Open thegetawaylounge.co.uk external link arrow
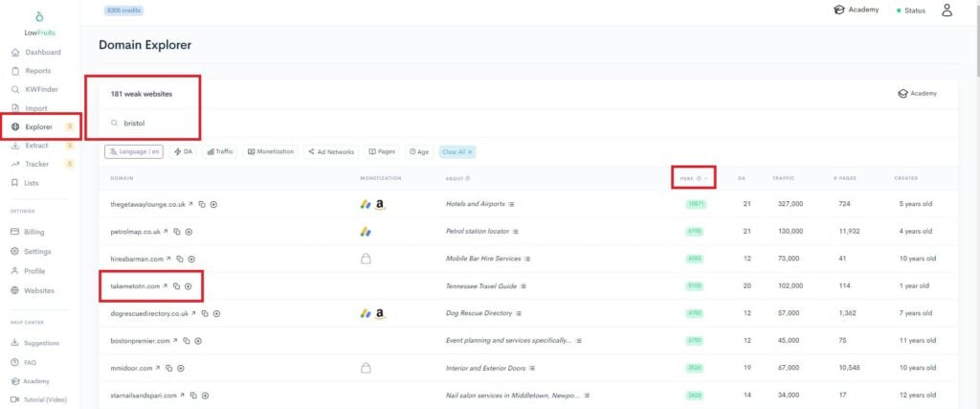This screenshot has height=409, width=980. coord(191,204)
